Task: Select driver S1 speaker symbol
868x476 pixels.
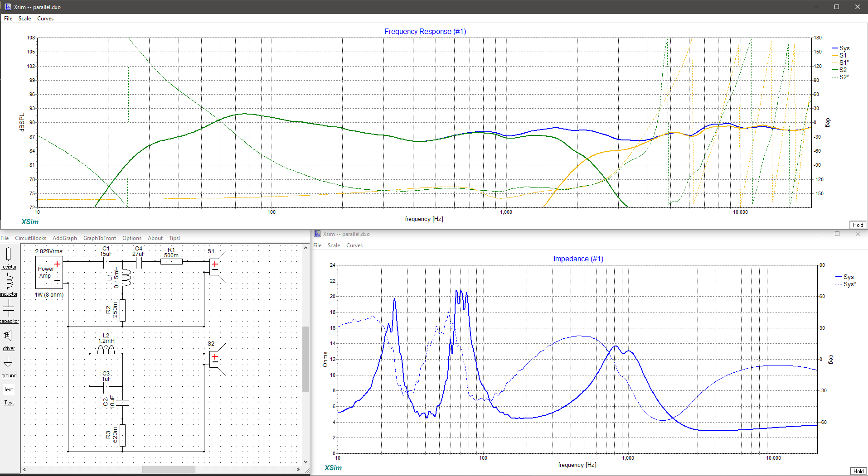Action: pos(218,267)
